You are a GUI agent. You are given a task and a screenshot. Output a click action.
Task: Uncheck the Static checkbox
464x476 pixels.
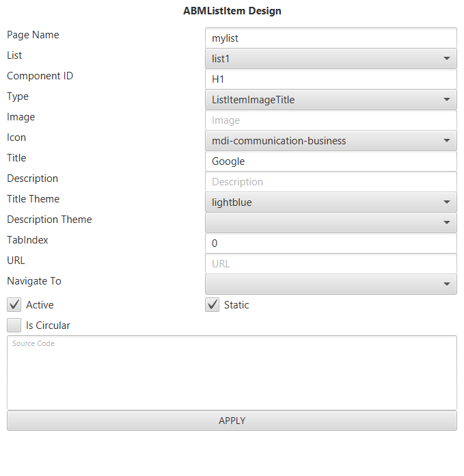213,305
